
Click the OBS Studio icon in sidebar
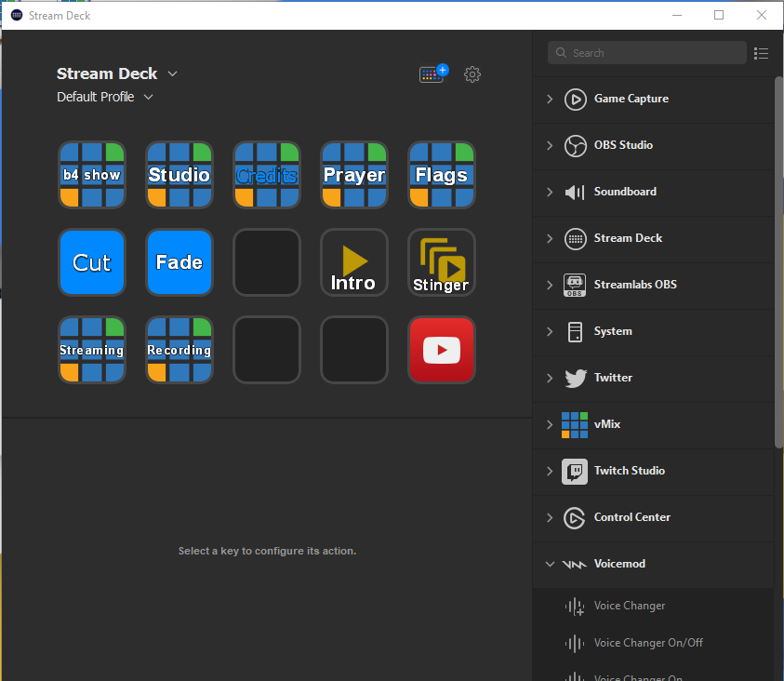click(x=574, y=145)
